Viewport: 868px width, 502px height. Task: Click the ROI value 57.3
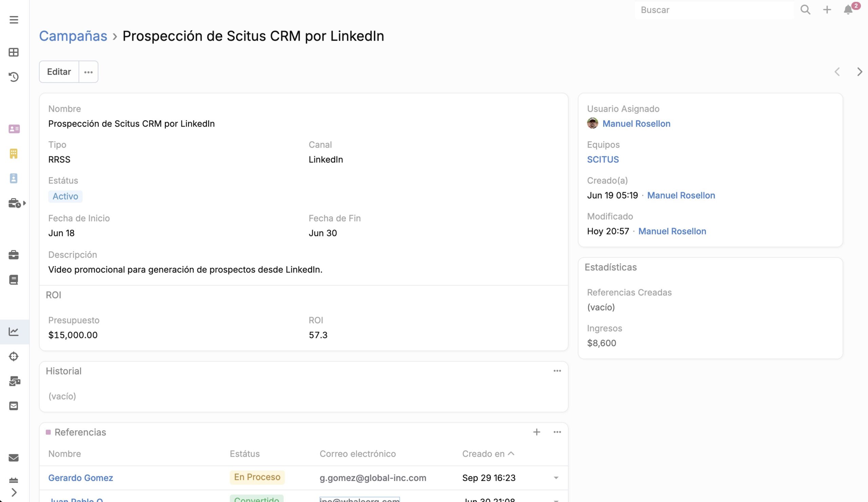(318, 335)
